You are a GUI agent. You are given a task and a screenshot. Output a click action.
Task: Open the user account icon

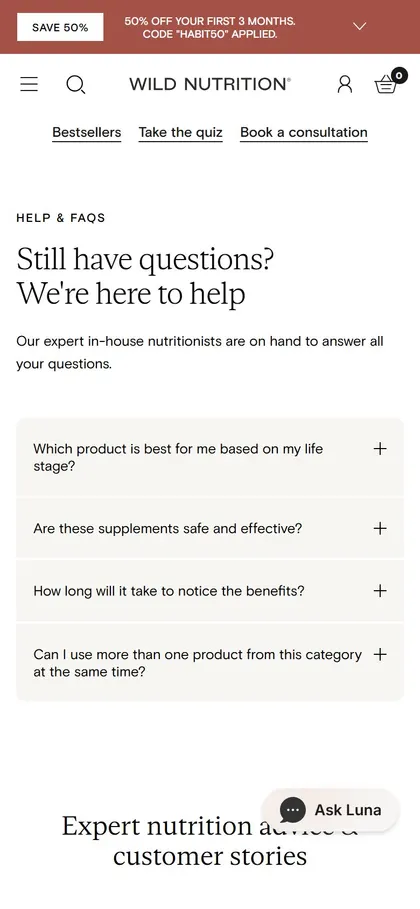click(x=345, y=85)
